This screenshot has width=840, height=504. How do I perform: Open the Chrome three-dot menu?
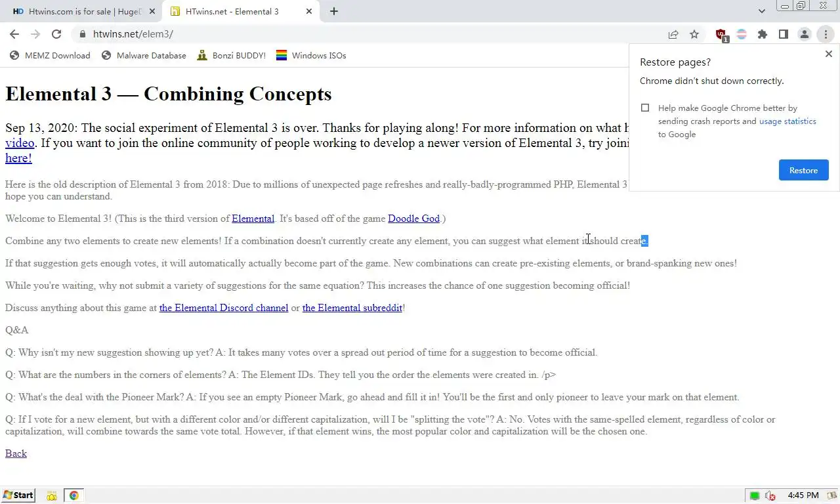[826, 34]
